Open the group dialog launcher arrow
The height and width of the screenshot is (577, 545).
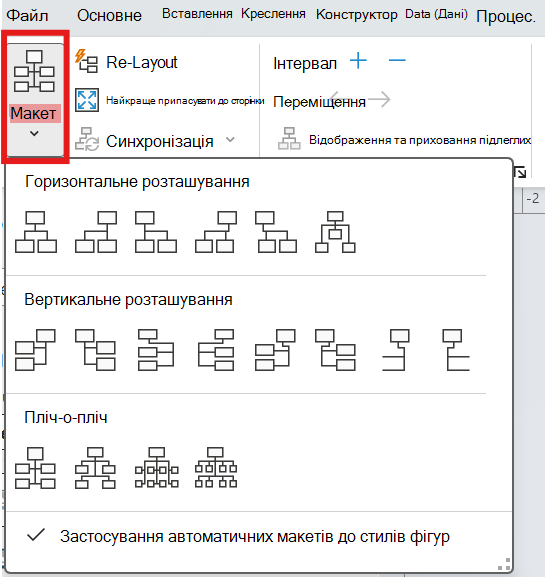(520, 172)
